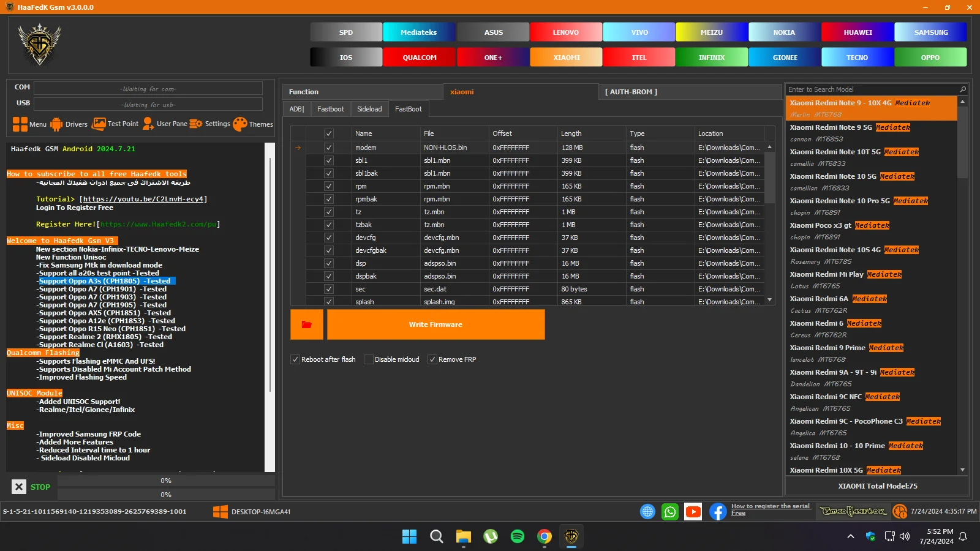Click partition table scroll up arrow
The width and height of the screenshot is (980, 551).
pos(770,147)
